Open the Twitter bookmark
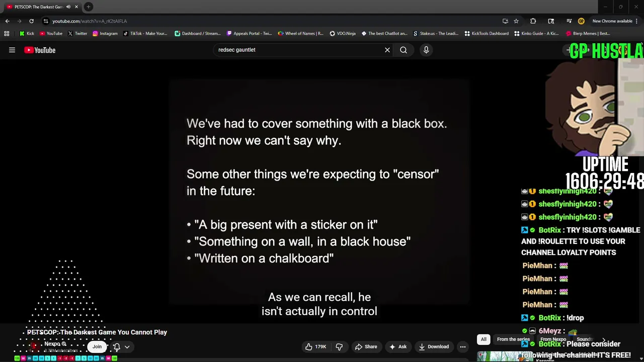 click(x=77, y=34)
